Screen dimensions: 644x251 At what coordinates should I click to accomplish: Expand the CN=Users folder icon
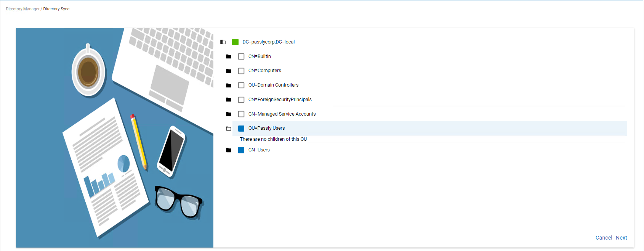229,150
